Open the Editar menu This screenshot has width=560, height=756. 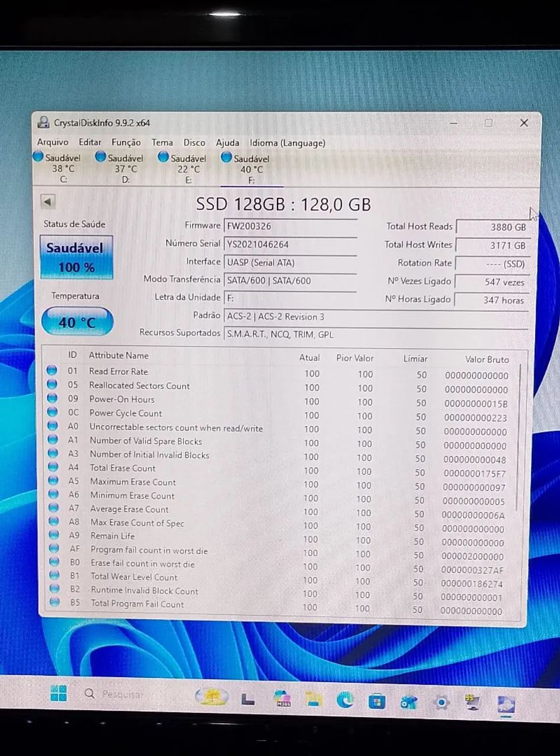[x=90, y=142]
